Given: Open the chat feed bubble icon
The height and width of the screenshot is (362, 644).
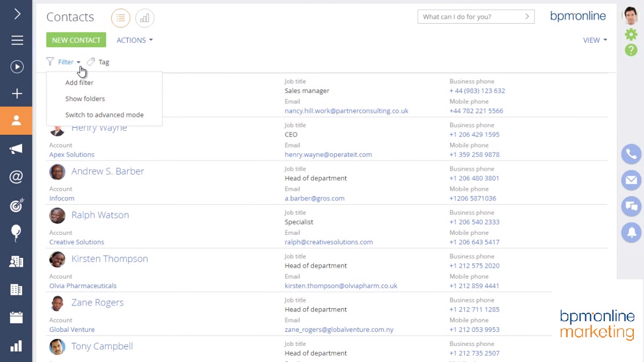Looking at the screenshot, I should click(x=631, y=206).
